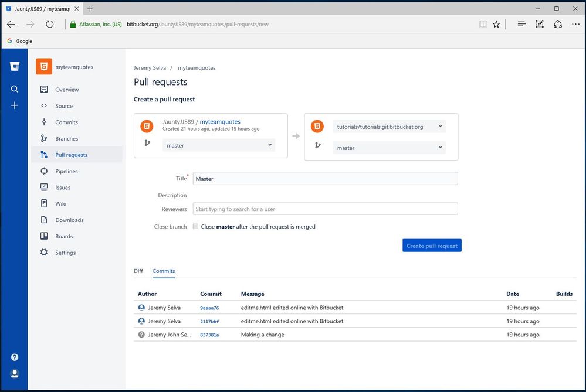Open web note pen icon
586x392 pixels.
coord(540,24)
